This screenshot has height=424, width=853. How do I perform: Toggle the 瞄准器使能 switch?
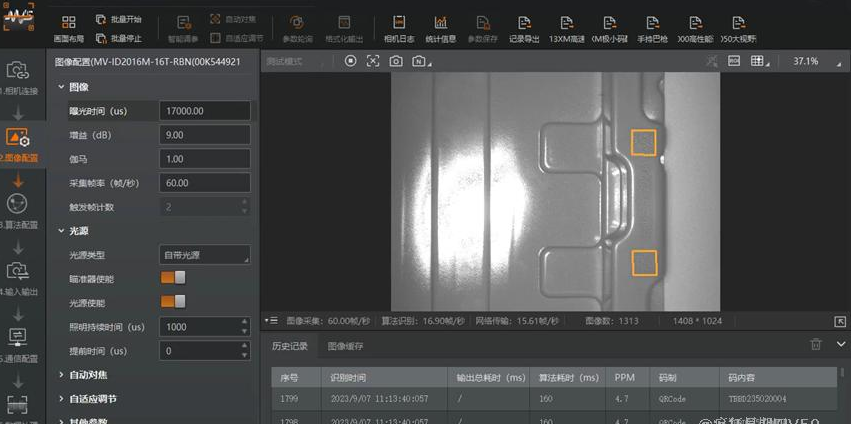pos(173,278)
